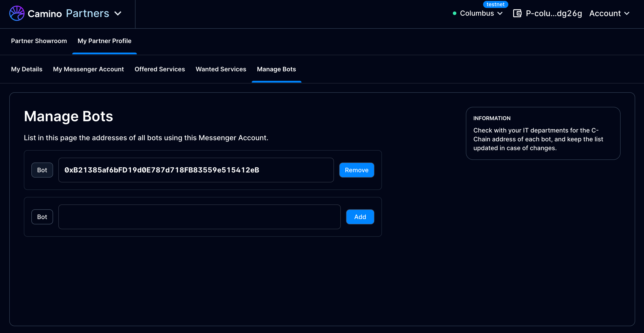Select the Manage Bots tab

(x=276, y=69)
